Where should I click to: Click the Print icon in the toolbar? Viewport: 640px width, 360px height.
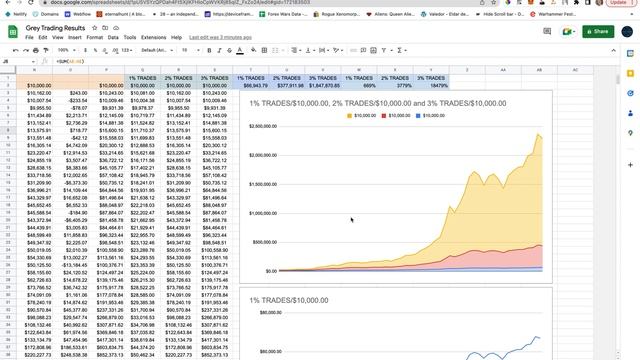pyautogui.click(x=36, y=50)
